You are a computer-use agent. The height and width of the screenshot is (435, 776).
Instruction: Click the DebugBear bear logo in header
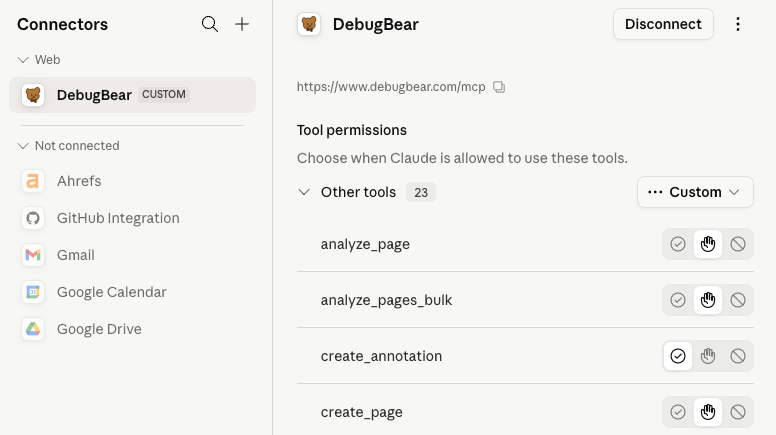click(309, 24)
